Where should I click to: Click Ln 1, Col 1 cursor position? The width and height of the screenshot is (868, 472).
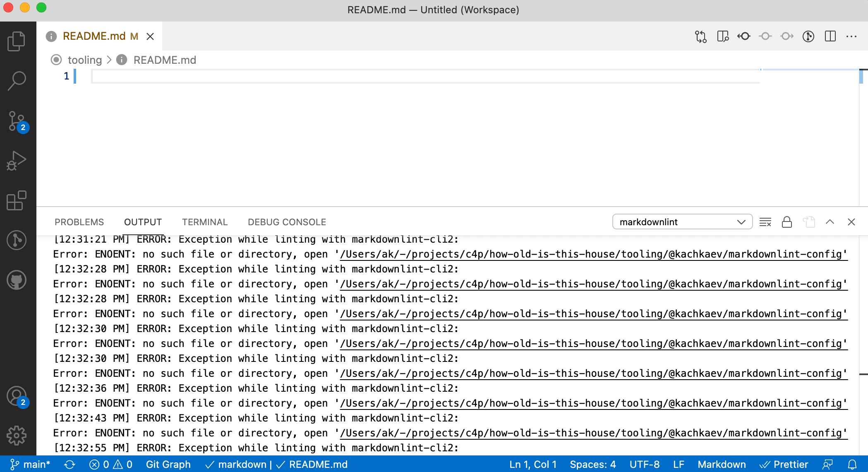tap(533, 465)
